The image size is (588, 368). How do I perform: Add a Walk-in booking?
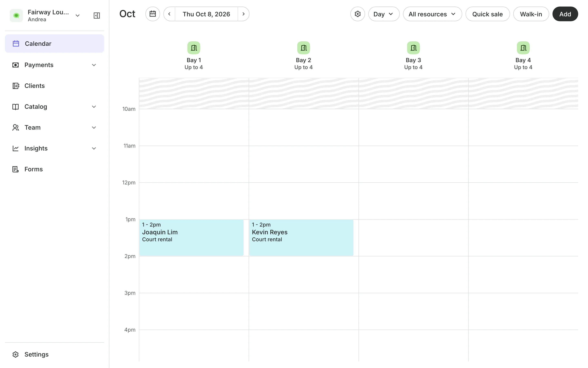click(531, 14)
